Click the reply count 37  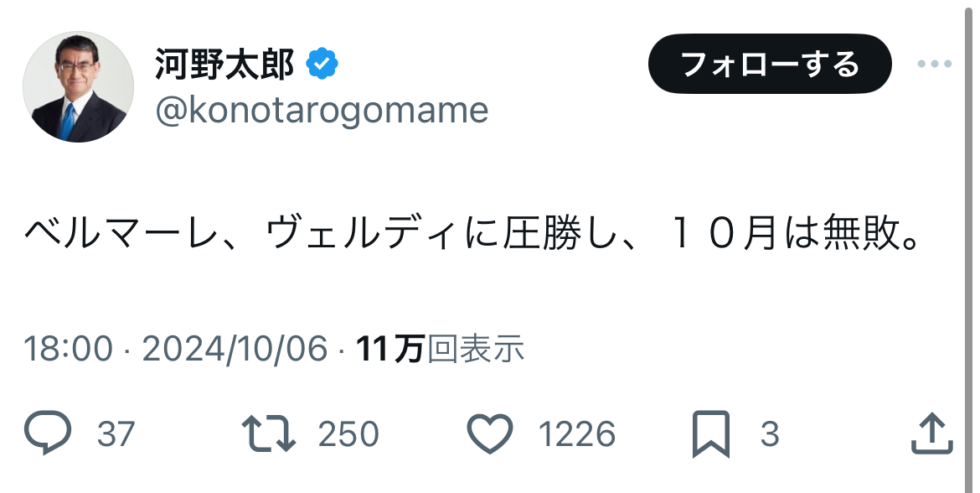[116, 434]
